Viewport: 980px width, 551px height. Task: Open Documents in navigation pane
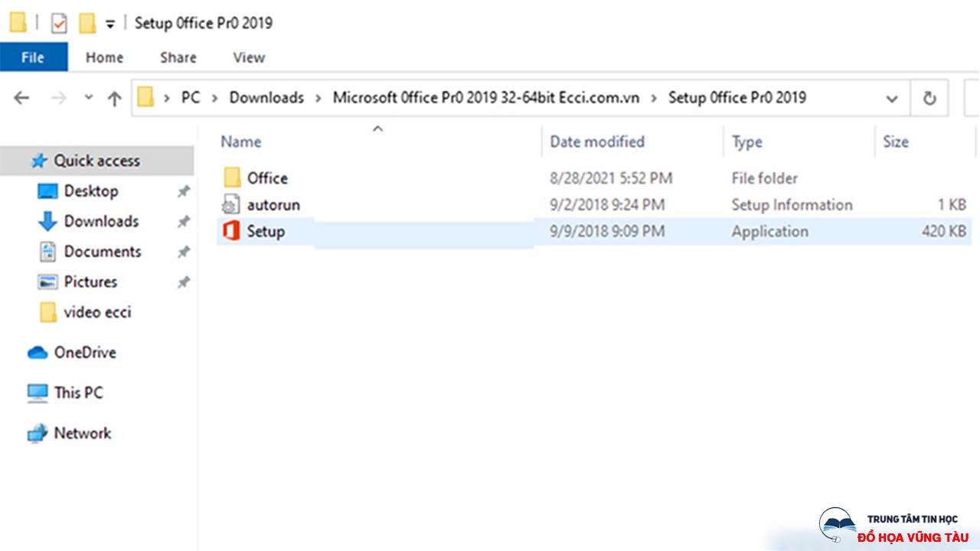point(103,252)
